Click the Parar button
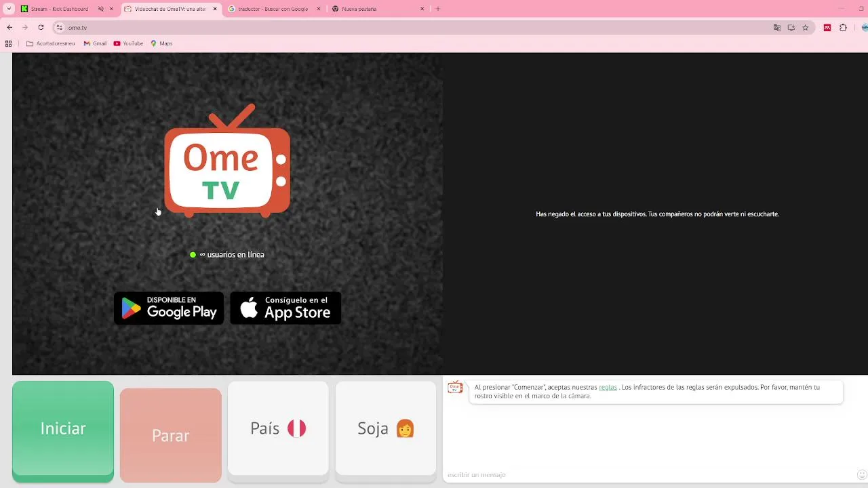868x488 pixels. [170, 435]
